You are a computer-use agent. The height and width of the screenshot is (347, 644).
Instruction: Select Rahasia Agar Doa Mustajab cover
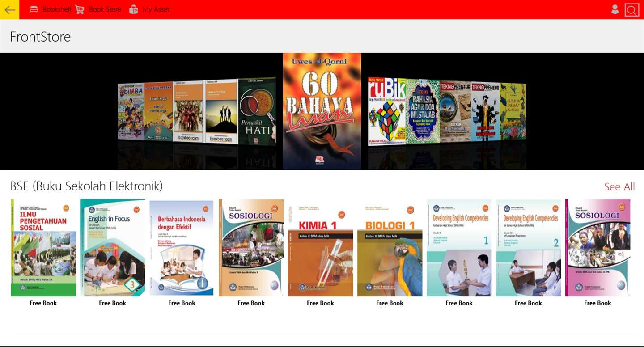pyautogui.click(x=423, y=111)
